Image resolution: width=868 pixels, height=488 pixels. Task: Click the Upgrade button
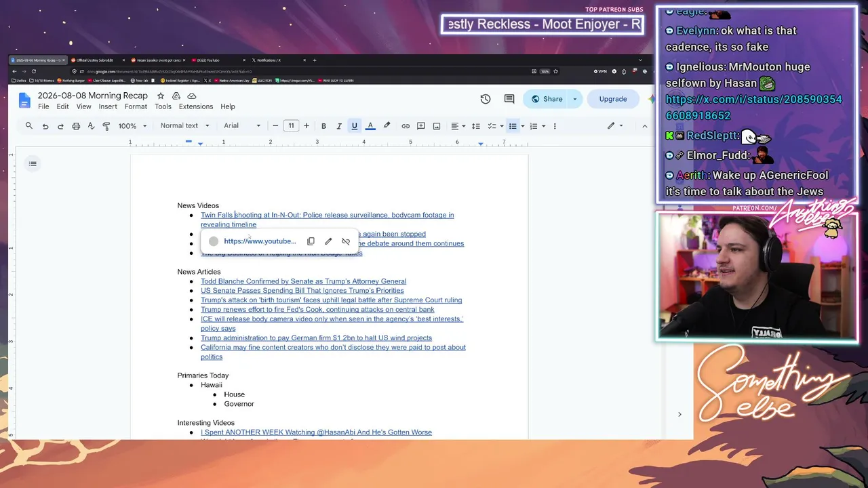[x=613, y=99]
